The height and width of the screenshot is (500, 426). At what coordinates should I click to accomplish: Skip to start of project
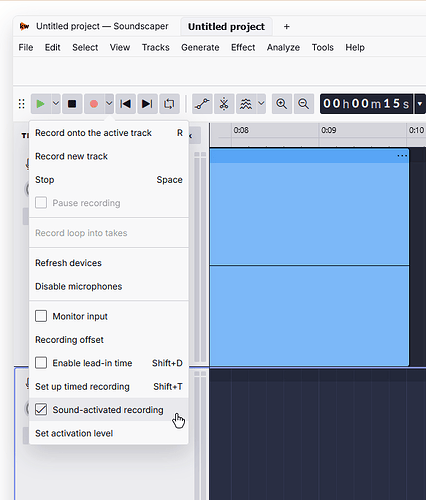pos(126,104)
